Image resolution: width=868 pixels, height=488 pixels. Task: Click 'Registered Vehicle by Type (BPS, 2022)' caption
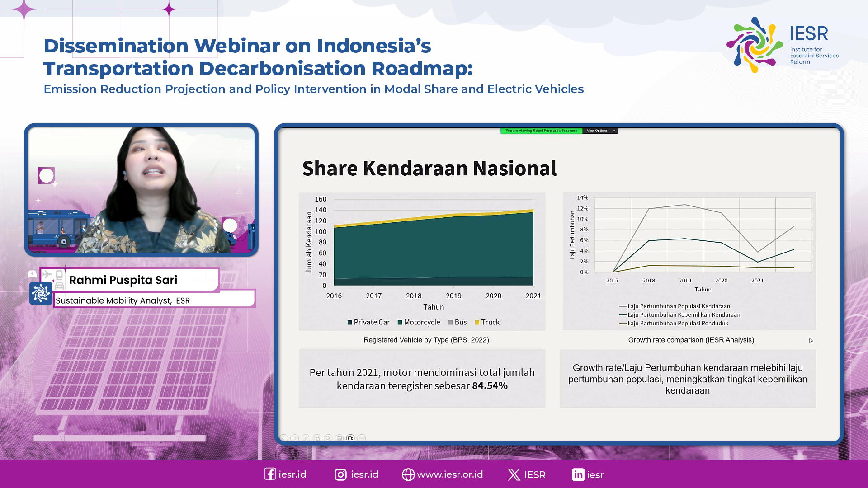point(426,340)
